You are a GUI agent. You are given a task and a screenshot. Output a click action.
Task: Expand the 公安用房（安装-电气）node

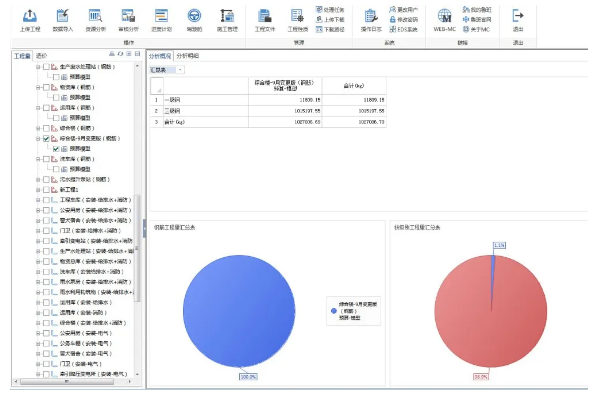38,333
